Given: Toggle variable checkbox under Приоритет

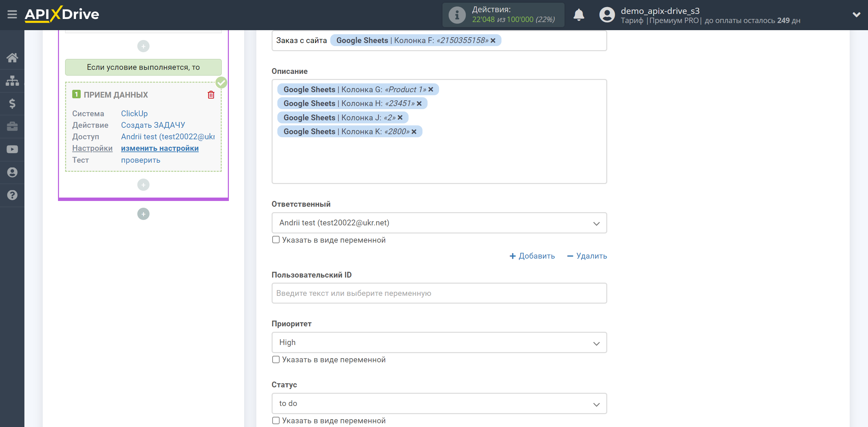Looking at the screenshot, I should 276,359.
